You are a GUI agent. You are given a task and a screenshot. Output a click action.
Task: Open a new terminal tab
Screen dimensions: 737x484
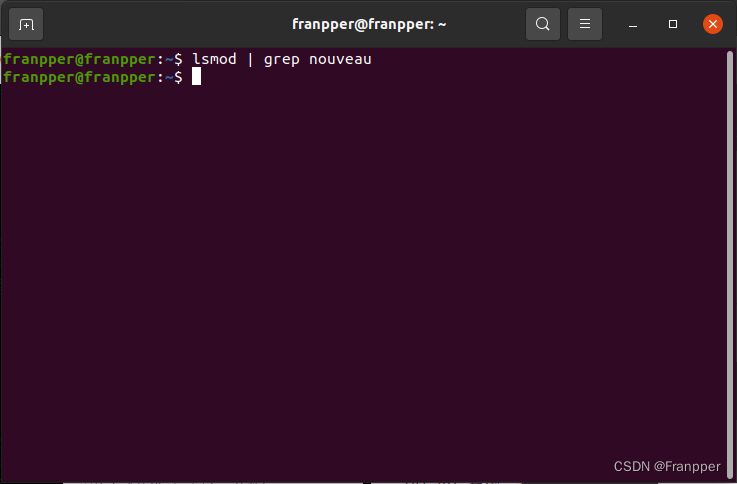(x=26, y=24)
